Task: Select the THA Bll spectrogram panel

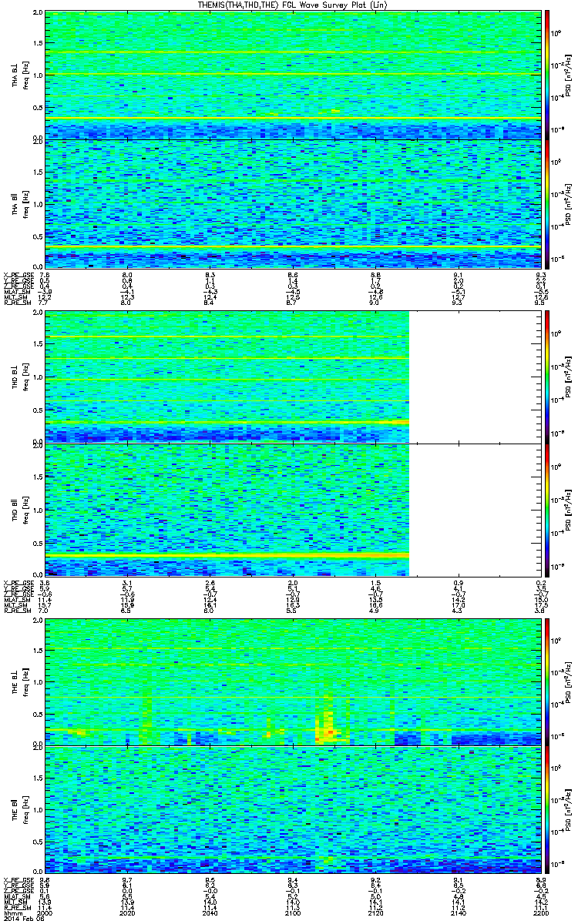Action: click(x=293, y=203)
